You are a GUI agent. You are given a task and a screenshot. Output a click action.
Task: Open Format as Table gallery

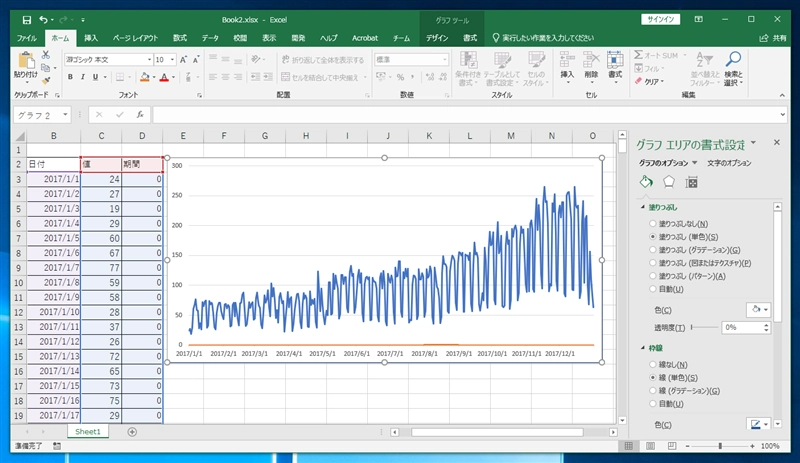coord(502,68)
